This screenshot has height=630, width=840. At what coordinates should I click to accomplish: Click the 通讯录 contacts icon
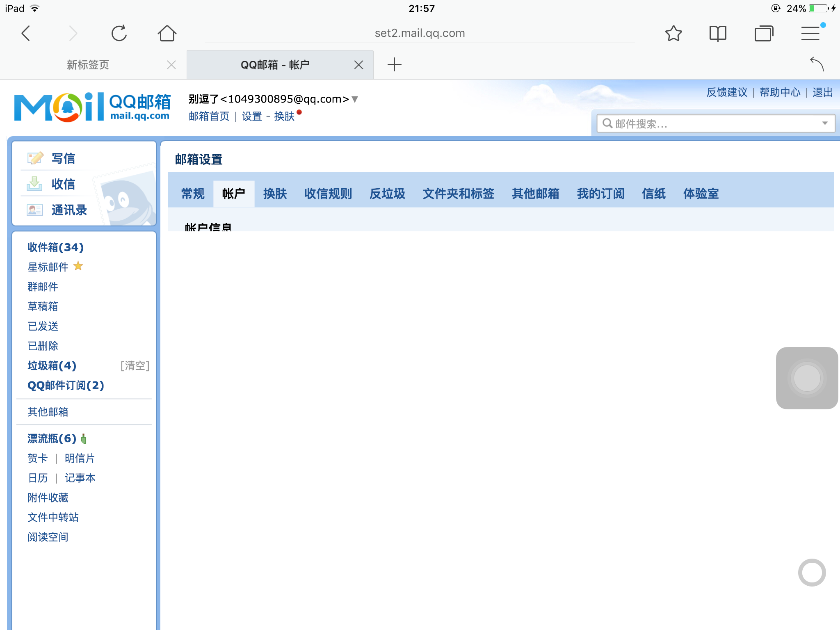[x=35, y=210]
